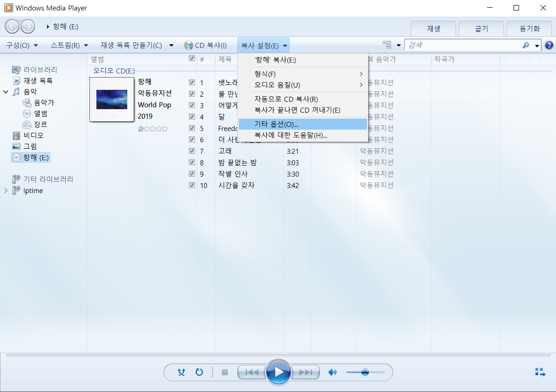Image resolution: width=556 pixels, height=392 pixels.
Task: Switch to the 재생 tab
Action: click(433, 29)
